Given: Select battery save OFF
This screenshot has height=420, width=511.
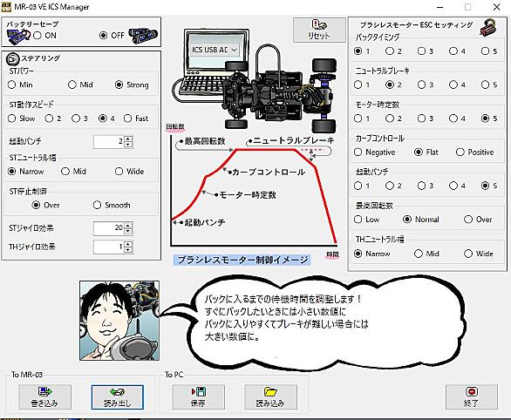Looking at the screenshot, I should (112, 35).
